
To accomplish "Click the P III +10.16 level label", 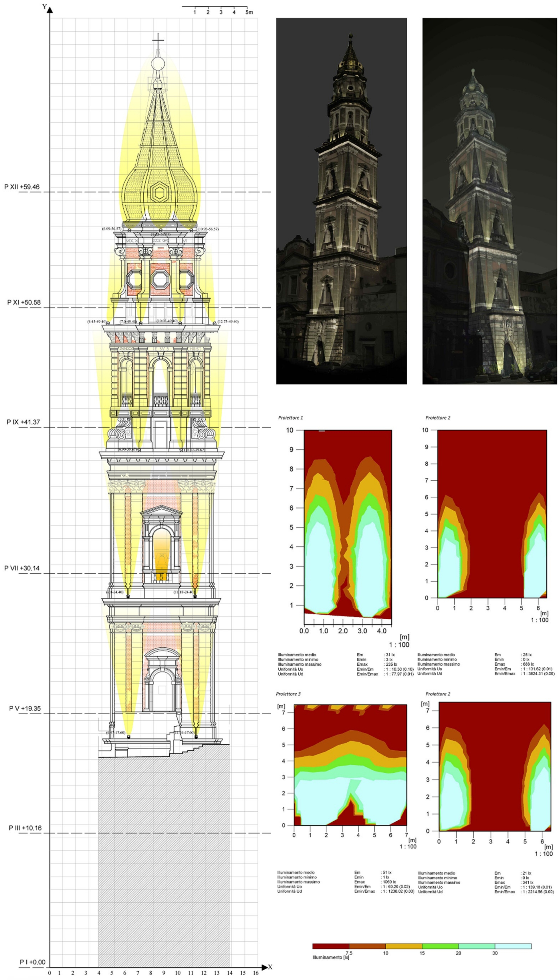I will point(25,828).
